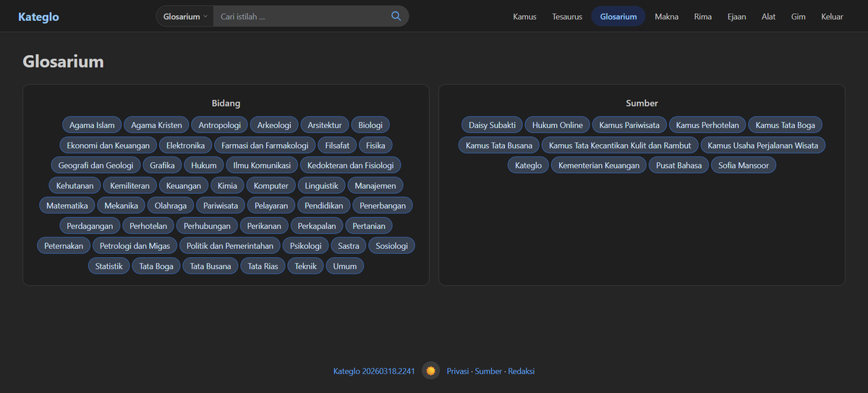Click the Kimia tag
868x393 pixels.
click(x=227, y=185)
